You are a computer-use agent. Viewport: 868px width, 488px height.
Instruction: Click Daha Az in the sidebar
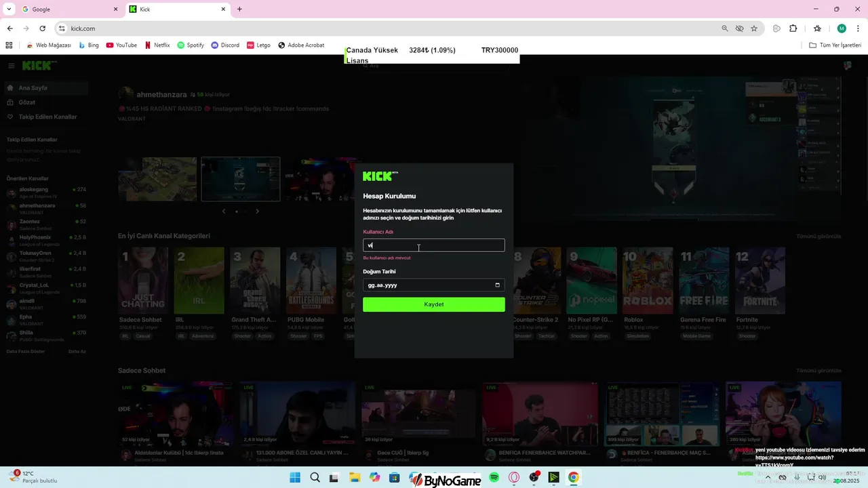pos(77,352)
